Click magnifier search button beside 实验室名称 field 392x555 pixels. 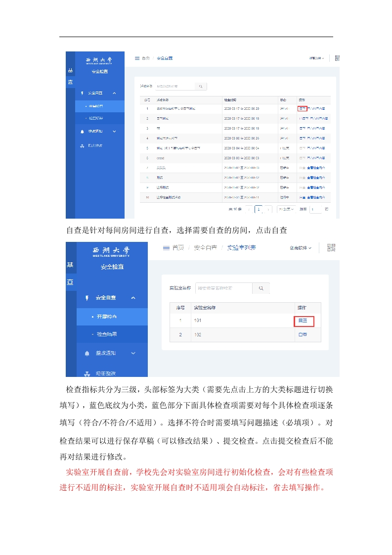261,288
